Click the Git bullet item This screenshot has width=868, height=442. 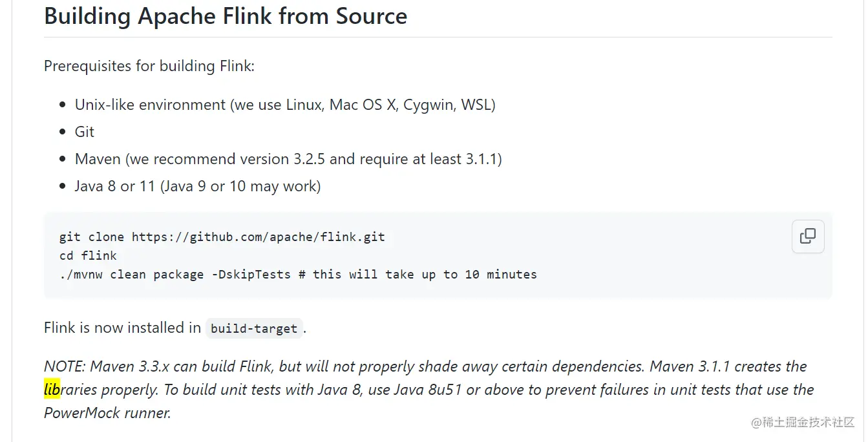(85, 132)
